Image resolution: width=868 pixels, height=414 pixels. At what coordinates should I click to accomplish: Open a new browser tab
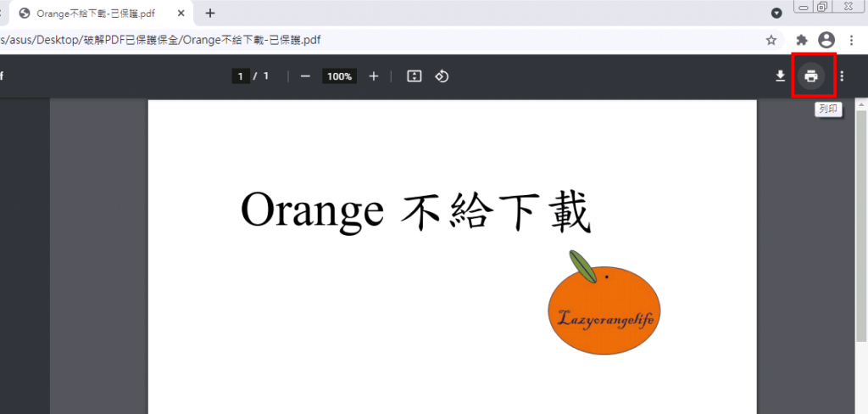tap(210, 13)
